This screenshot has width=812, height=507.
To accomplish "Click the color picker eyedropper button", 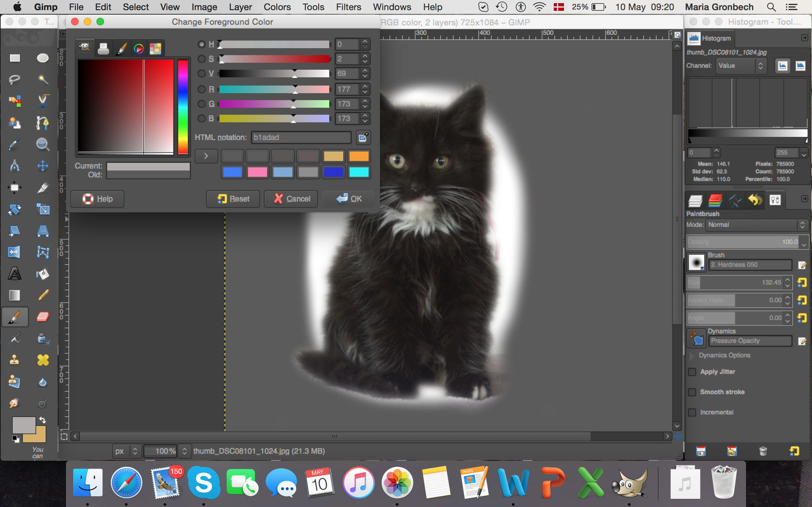I will [363, 138].
